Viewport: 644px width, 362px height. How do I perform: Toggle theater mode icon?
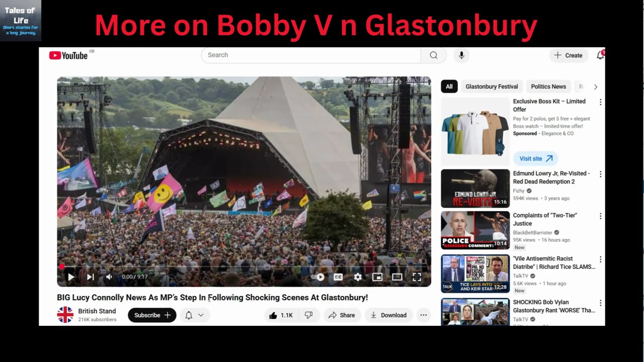(x=397, y=277)
